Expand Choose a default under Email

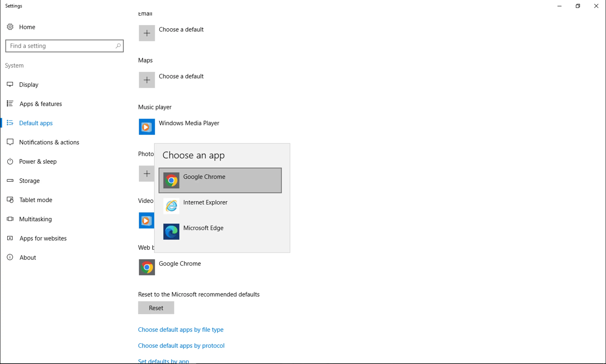(x=146, y=33)
